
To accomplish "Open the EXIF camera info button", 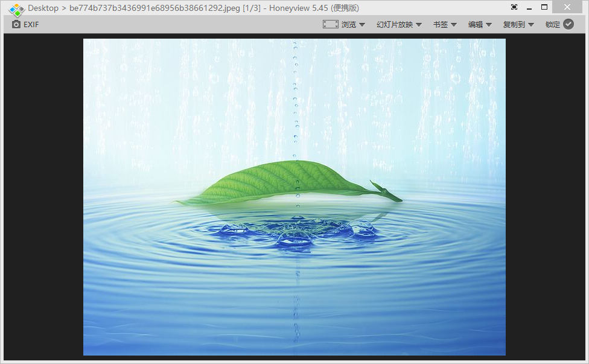I will (25, 24).
